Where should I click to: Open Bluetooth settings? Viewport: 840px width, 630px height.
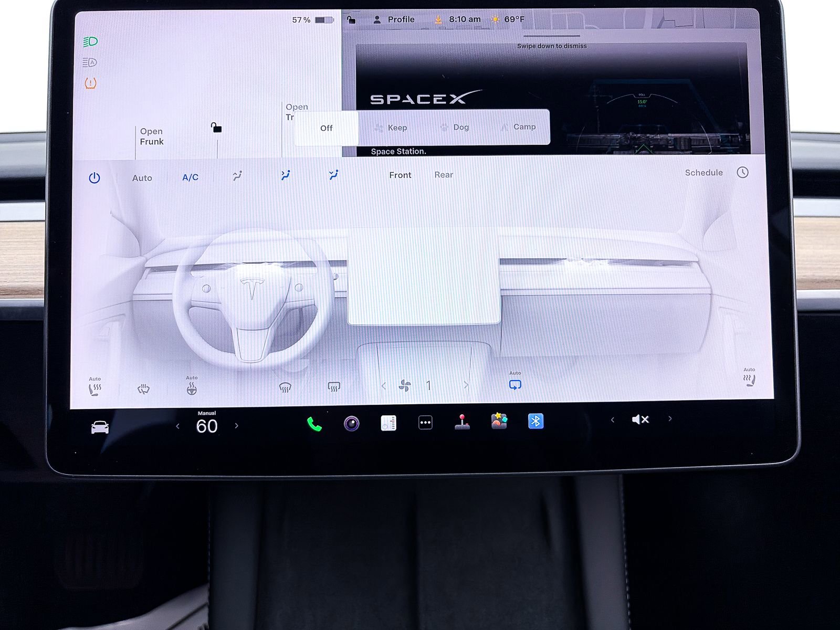pos(535,423)
